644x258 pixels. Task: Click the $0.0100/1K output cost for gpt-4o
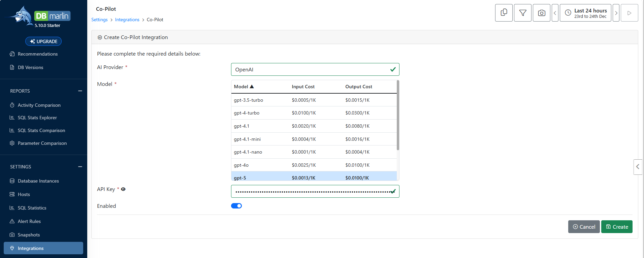coord(357,165)
